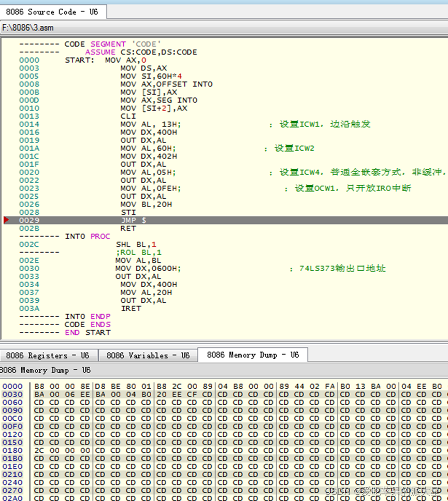Image resolution: width=448 pixels, height=501 pixels.
Task: Select the STI instruction line
Action: pyautogui.click(x=128, y=212)
